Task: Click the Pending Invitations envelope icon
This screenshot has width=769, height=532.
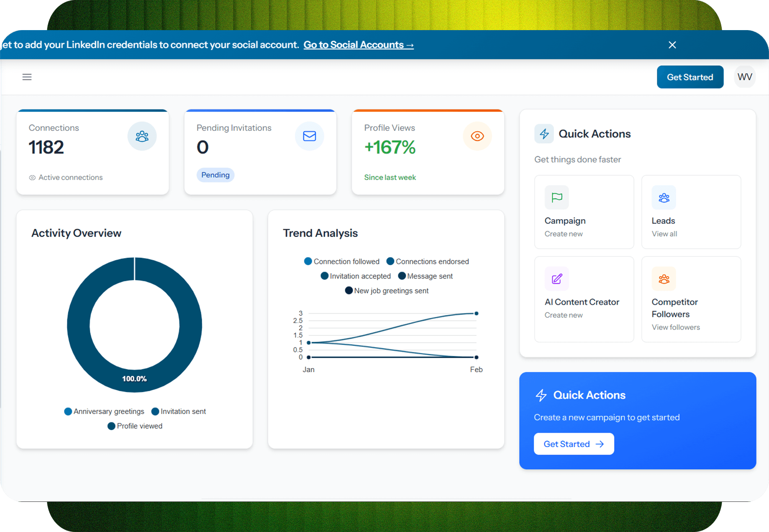Action: [x=309, y=136]
